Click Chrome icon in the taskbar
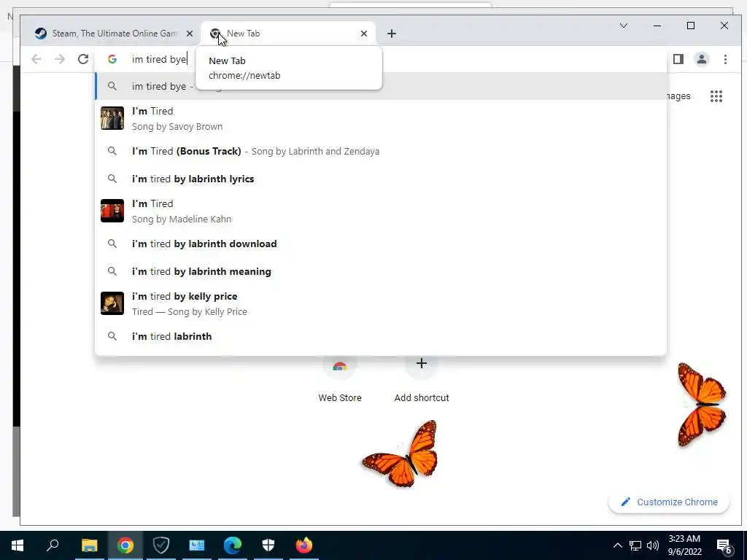This screenshot has width=747, height=560. pos(125,545)
